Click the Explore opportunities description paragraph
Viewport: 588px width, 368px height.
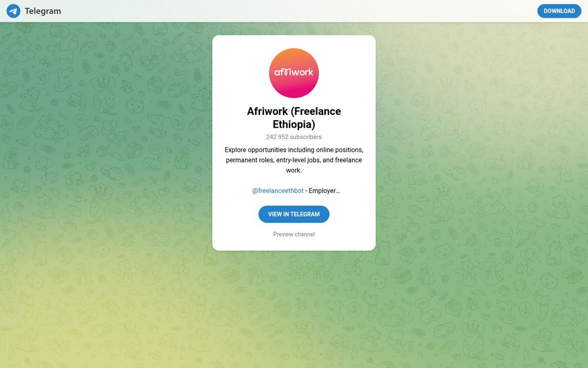293,160
